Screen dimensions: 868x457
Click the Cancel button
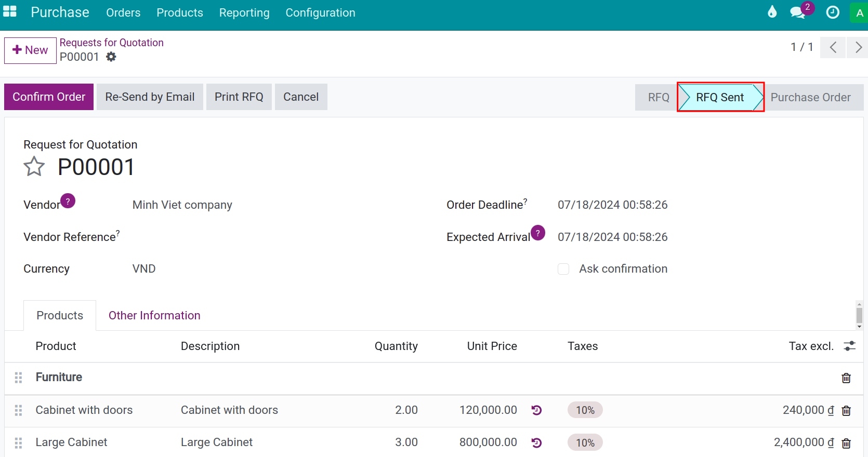point(301,97)
